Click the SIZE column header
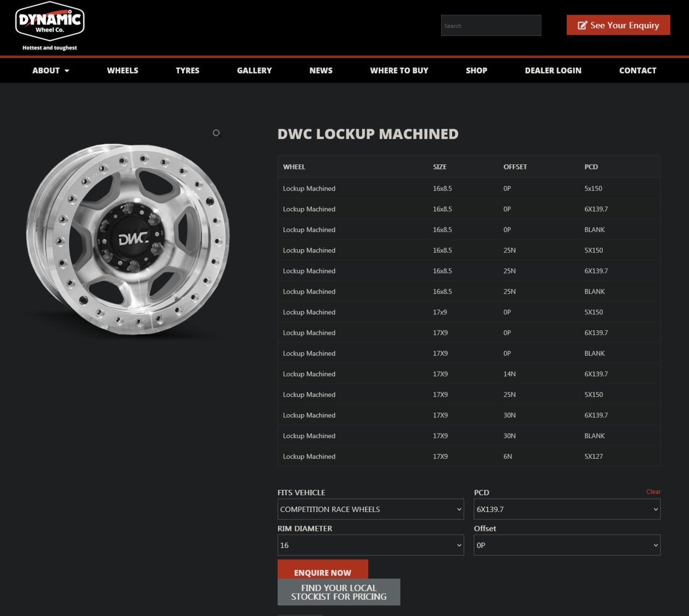 point(440,167)
